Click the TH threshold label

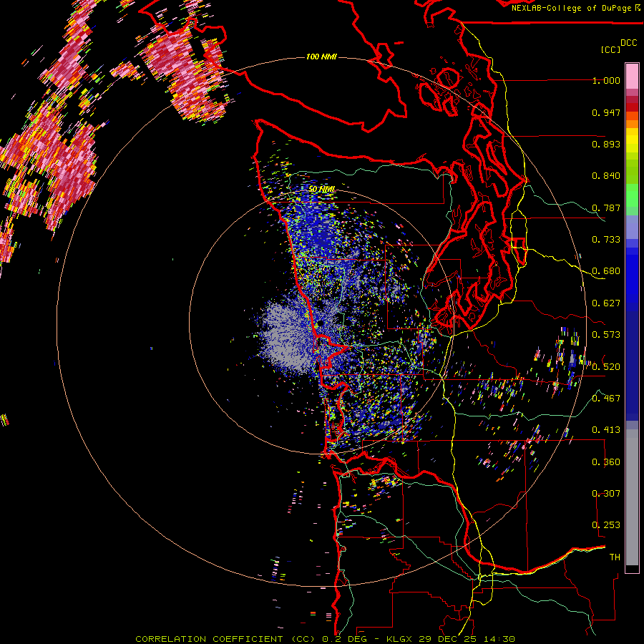tap(615, 557)
